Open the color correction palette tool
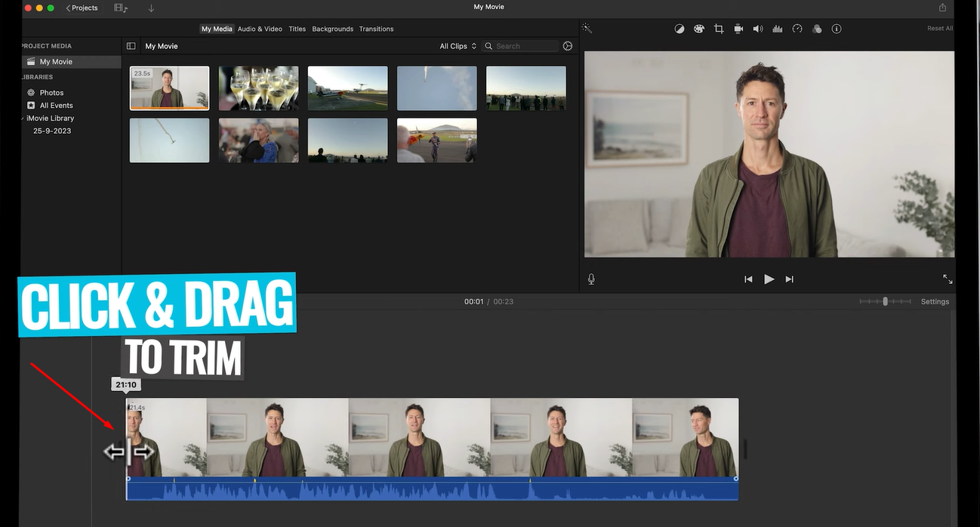The height and width of the screenshot is (527, 980). pos(699,28)
